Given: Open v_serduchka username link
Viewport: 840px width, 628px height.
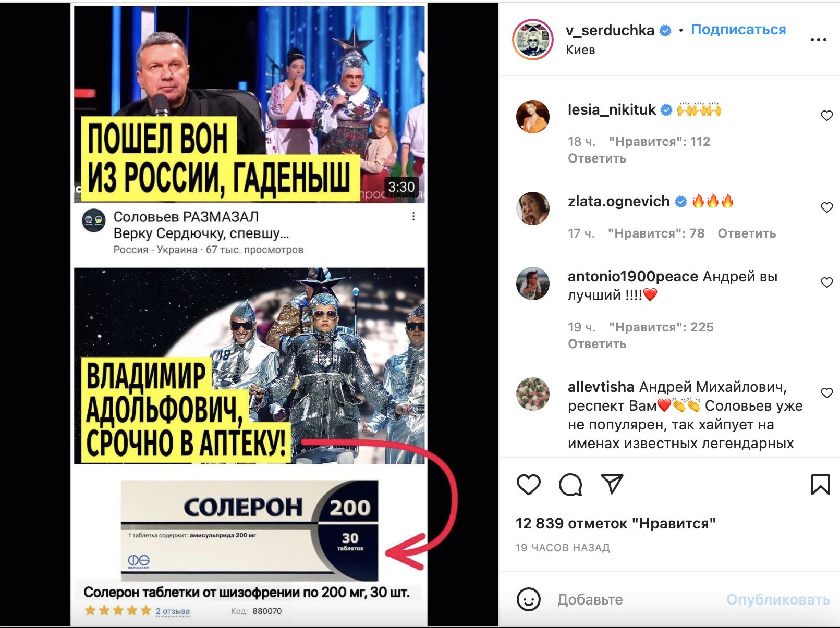Looking at the screenshot, I should [x=610, y=31].
